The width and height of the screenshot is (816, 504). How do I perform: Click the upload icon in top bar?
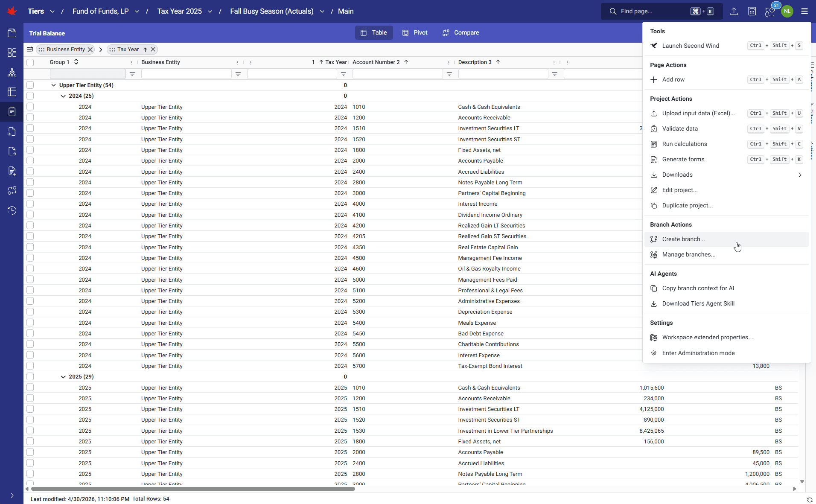pyautogui.click(x=734, y=12)
